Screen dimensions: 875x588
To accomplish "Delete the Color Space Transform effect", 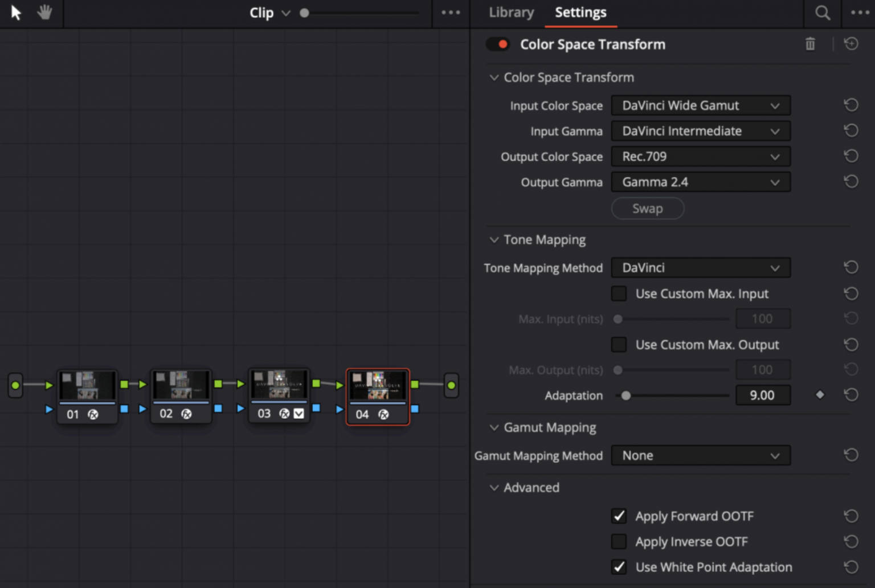I will tap(810, 44).
